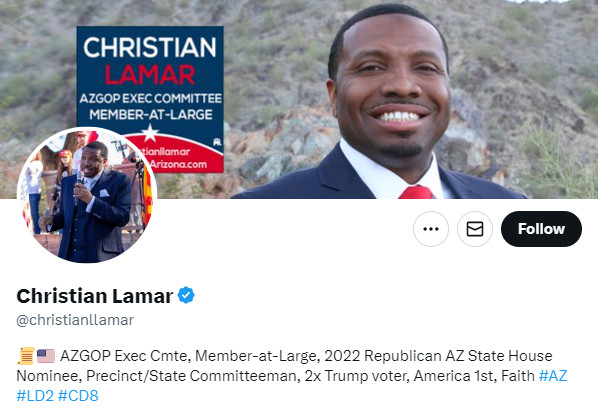The width and height of the screenshot is (598, 412).
Task: Click the American flag emoji in bio
Action: pos(46,356)
